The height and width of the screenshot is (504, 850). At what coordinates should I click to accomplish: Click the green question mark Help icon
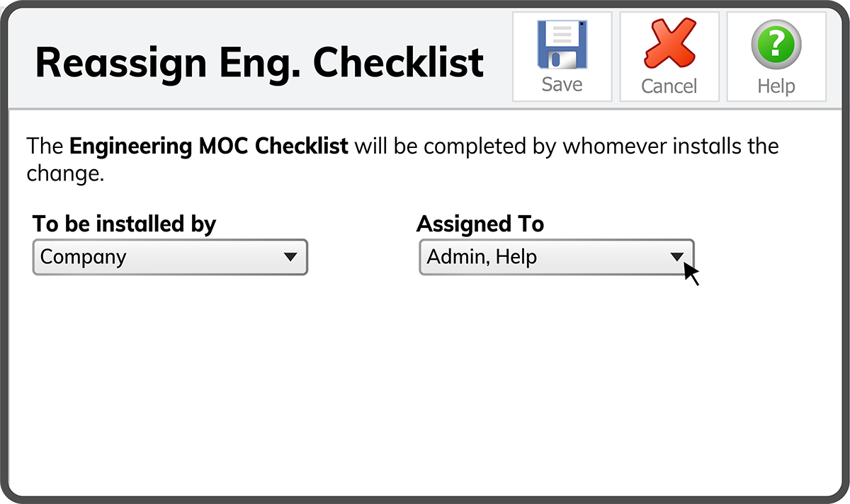(776, 45)
